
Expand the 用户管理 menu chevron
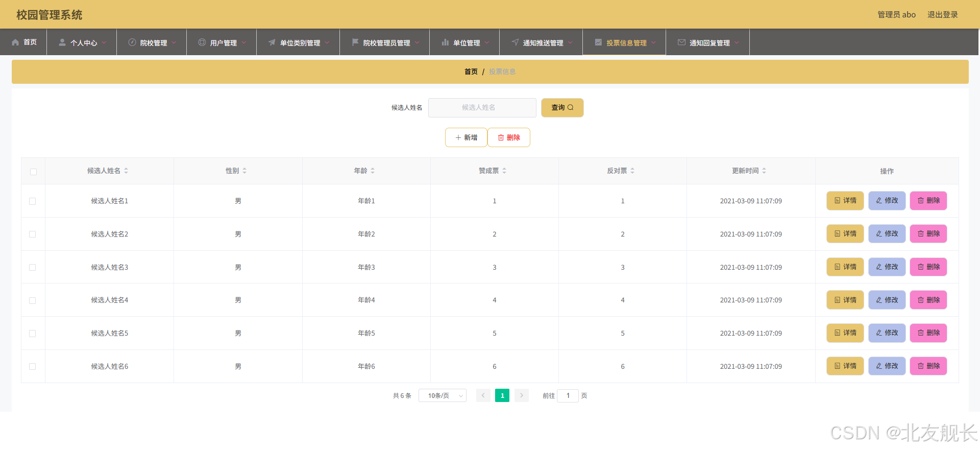pos(243,43)
